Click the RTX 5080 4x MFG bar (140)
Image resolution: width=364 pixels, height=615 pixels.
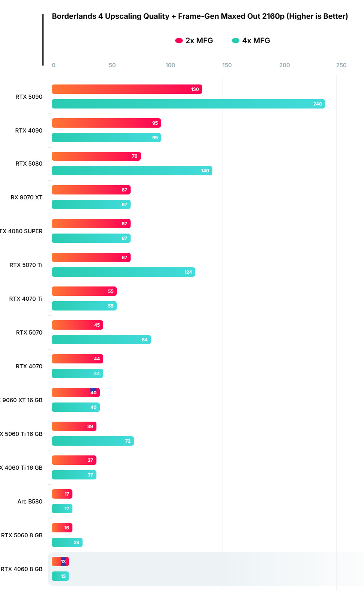coord(132,171)
